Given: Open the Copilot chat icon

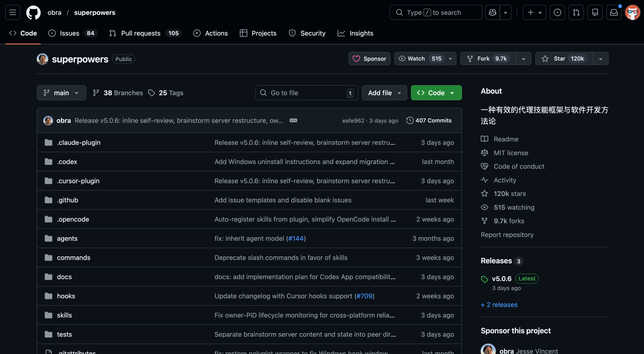Looking at the screenshot, I should pyautogui.click(x=492, y=12).
